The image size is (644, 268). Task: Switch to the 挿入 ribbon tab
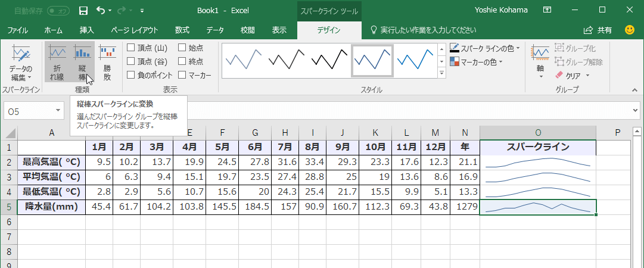[x=86, y=30]
